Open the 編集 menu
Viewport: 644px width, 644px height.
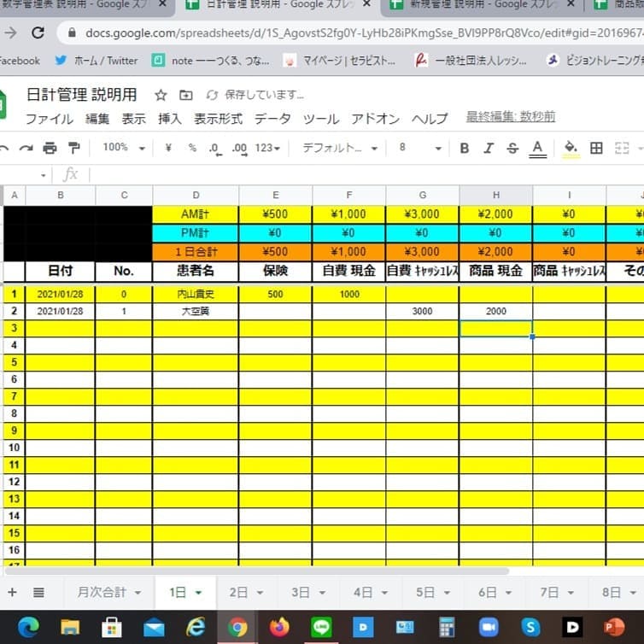pyautogui.click(x=97, y=119)
